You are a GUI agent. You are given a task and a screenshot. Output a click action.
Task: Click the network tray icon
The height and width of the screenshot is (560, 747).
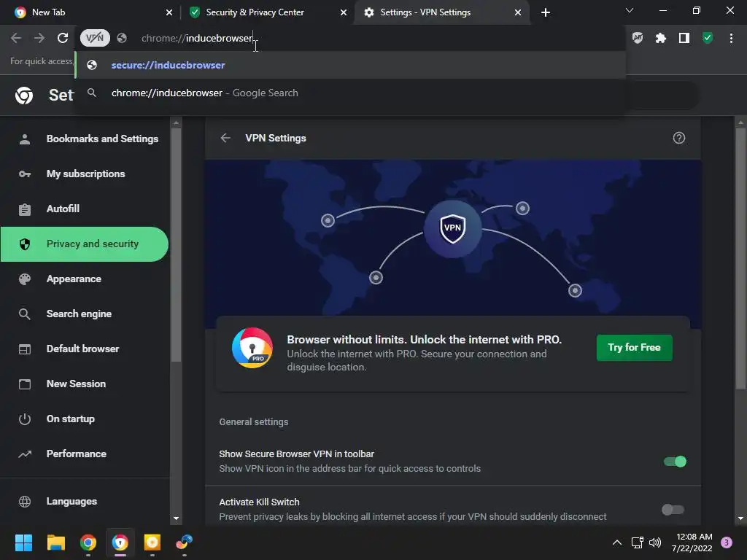pyautogui.click(x=637, y=542)
